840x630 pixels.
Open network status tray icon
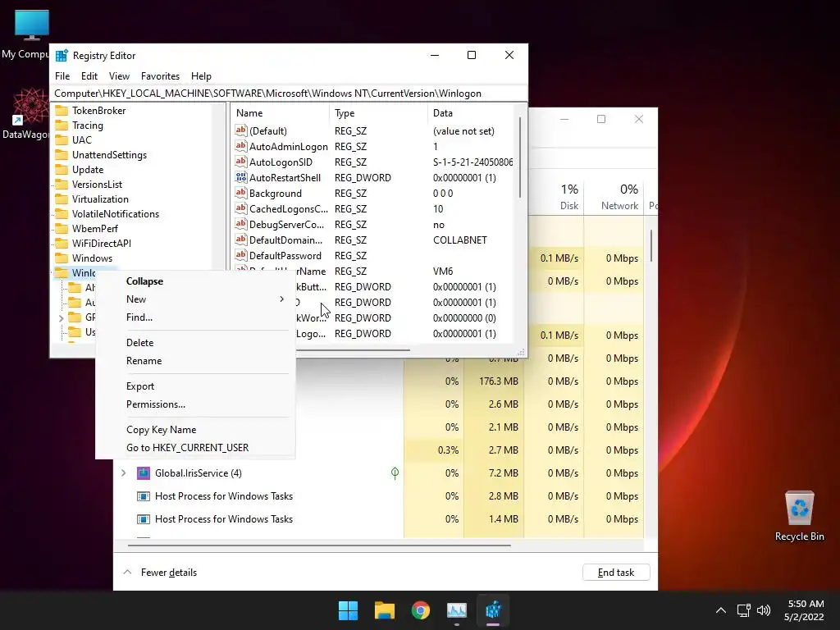(x=743, y=610)
